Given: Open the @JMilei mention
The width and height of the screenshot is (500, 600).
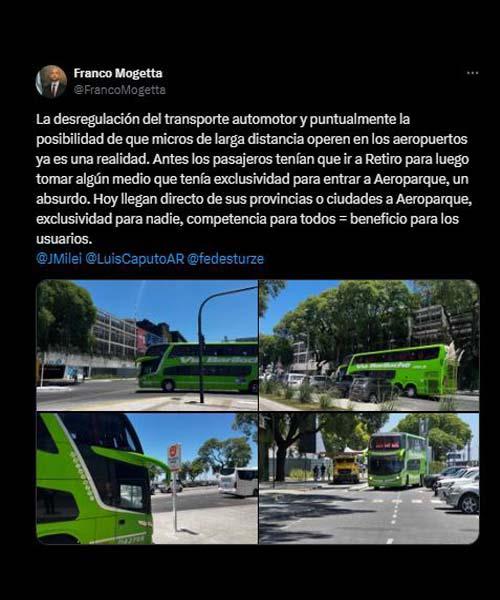Looking at the screenshot, I should point(59,259).
